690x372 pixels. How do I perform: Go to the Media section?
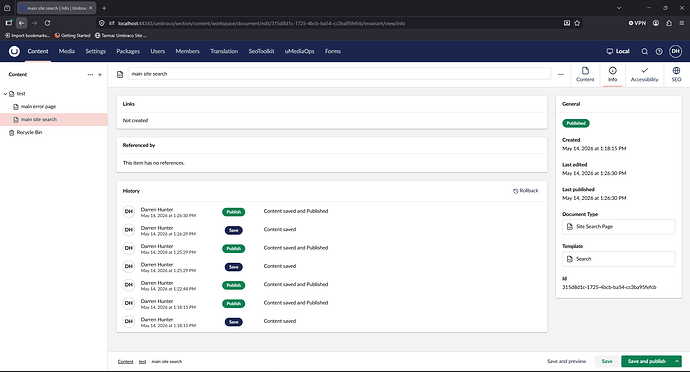pyautogui.click(x=67, y=52)
